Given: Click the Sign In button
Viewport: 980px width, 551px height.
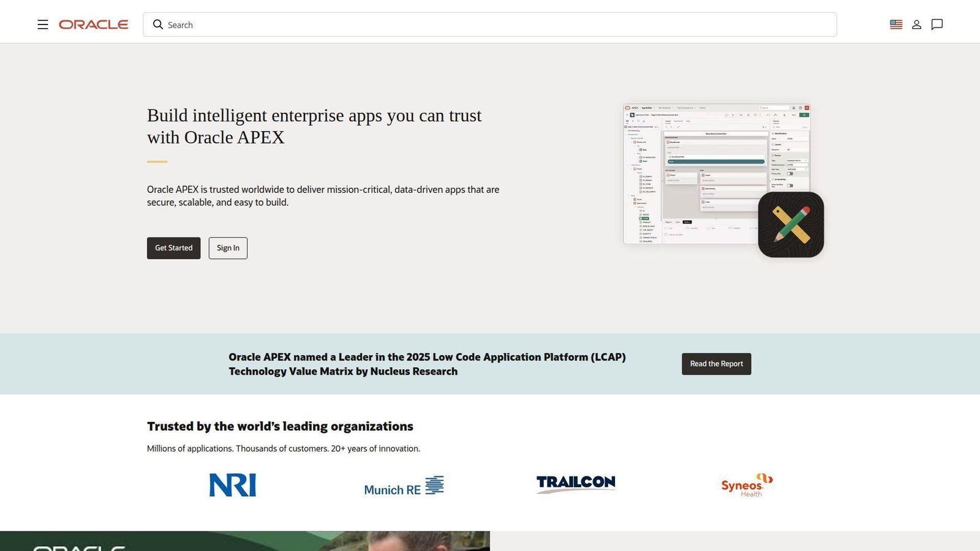Looking at the screenshot, I should (x=228, y=248).
